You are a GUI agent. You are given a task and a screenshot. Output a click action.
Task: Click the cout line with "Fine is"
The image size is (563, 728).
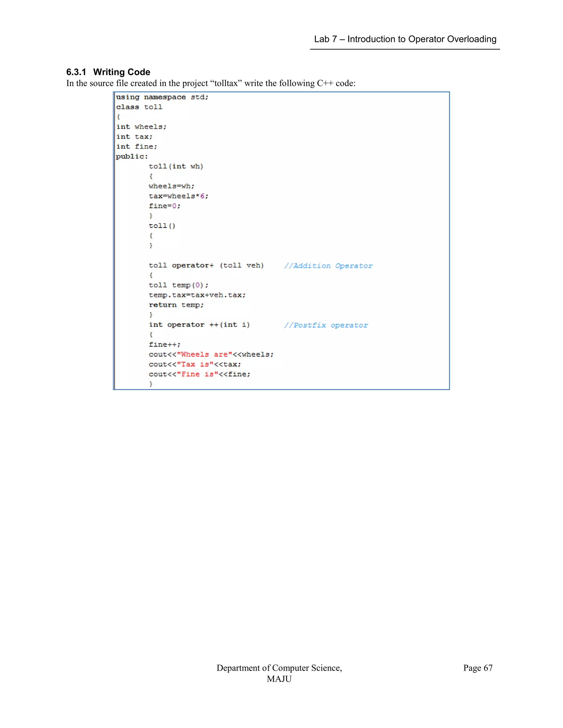point(200,374)
